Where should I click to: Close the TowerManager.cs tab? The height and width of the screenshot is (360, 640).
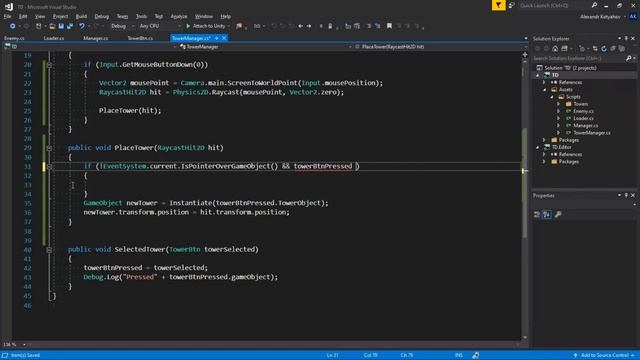(x=224, y=38)
